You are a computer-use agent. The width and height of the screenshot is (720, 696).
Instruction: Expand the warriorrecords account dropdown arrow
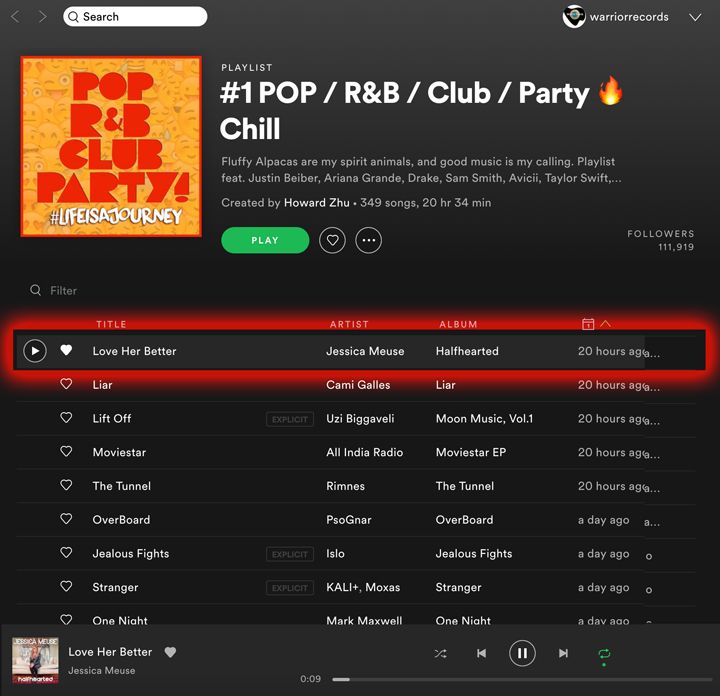[x=695, y=17]
